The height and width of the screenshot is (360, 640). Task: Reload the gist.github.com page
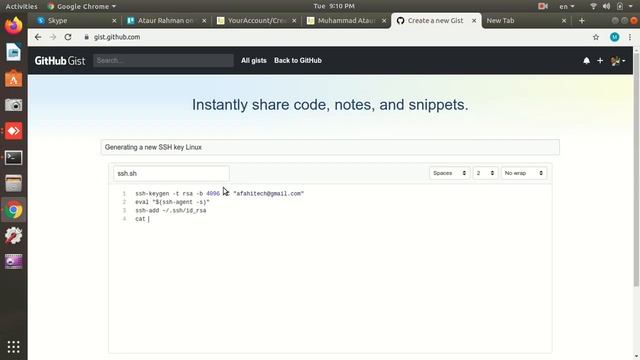tap(68, 37)
